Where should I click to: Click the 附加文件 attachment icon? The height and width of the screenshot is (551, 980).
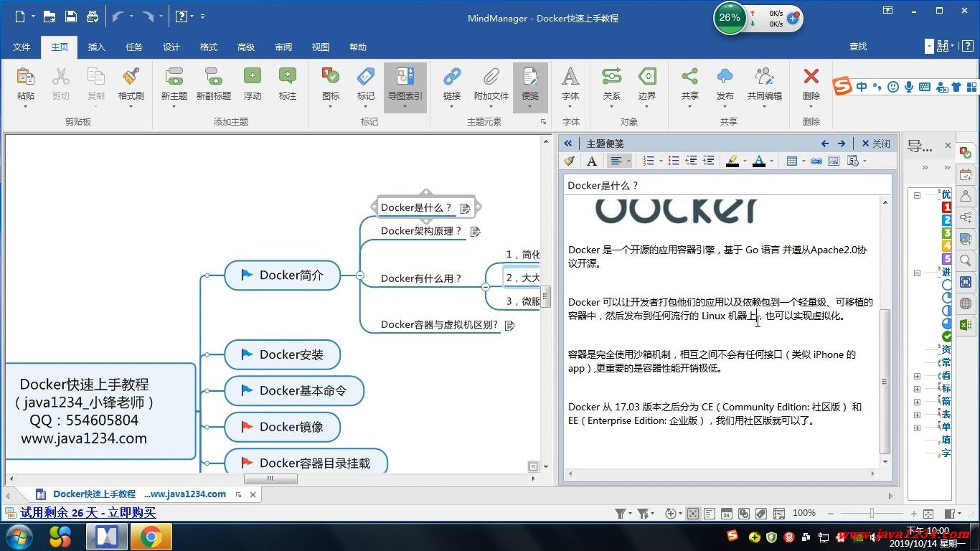coord(491,76)
